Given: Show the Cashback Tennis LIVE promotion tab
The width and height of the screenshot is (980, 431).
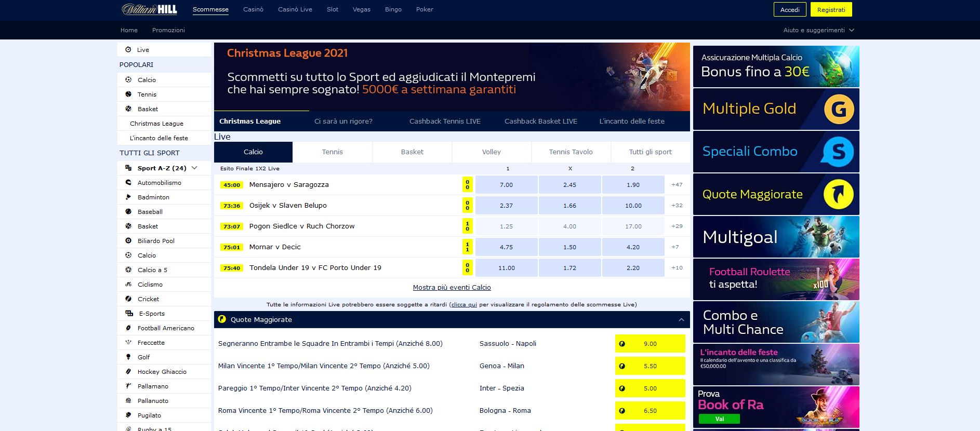Looking at the screenshot, I should pos(445,121).
